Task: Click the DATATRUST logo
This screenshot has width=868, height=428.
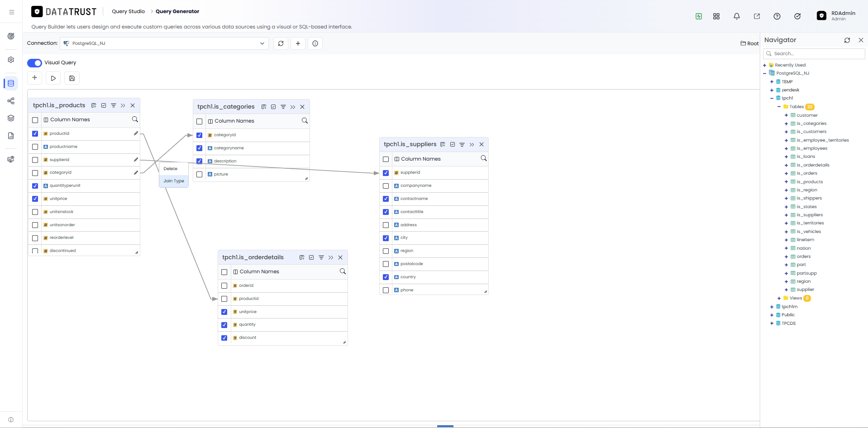Action: 64,12
